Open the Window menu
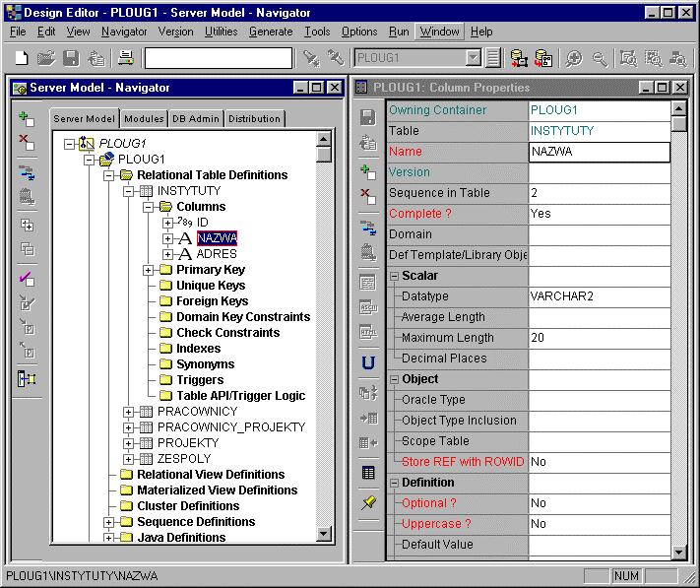 [440, 32]
